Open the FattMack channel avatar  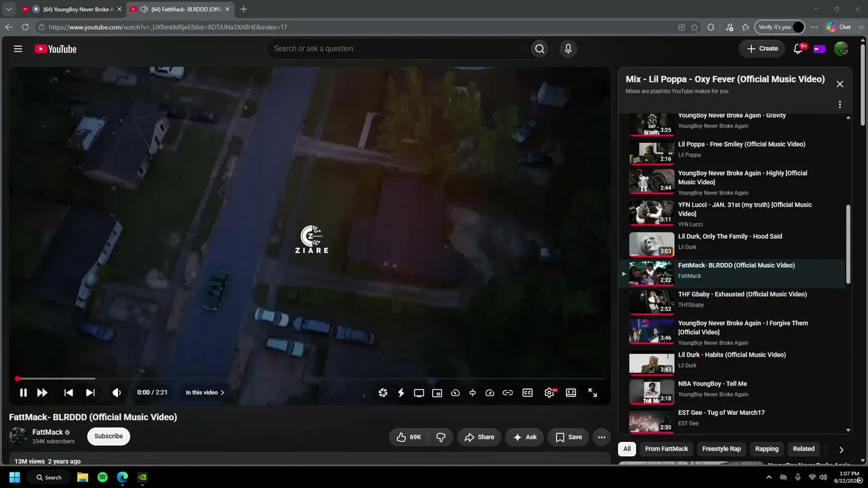(x=18, y=436)
